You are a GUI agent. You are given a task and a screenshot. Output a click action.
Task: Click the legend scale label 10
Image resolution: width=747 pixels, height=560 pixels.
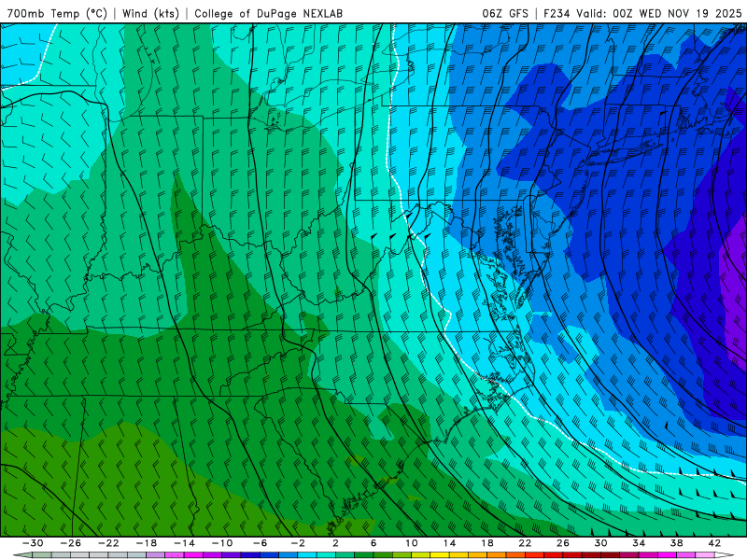point(412,543)
